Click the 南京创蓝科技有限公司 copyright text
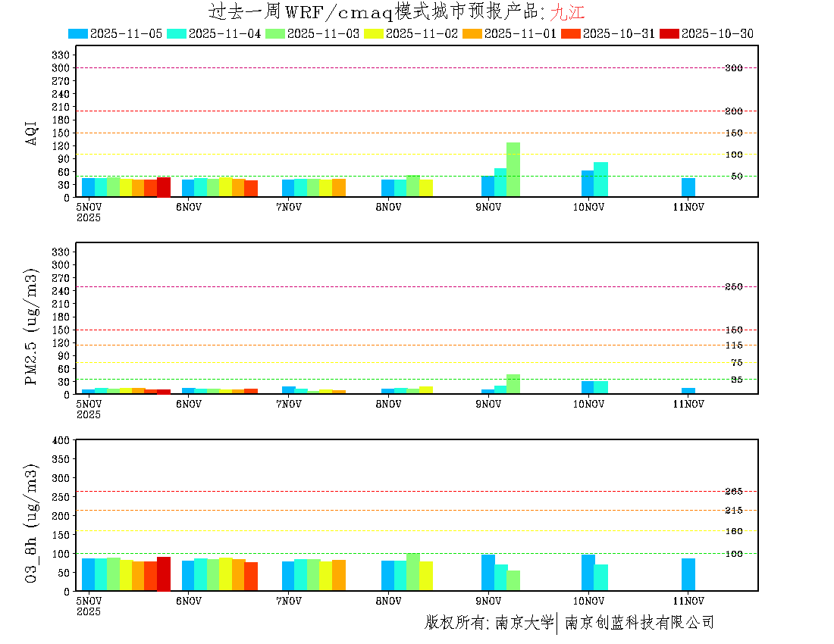Viewport: 834px width, 644px height. [x=639, y=623]
